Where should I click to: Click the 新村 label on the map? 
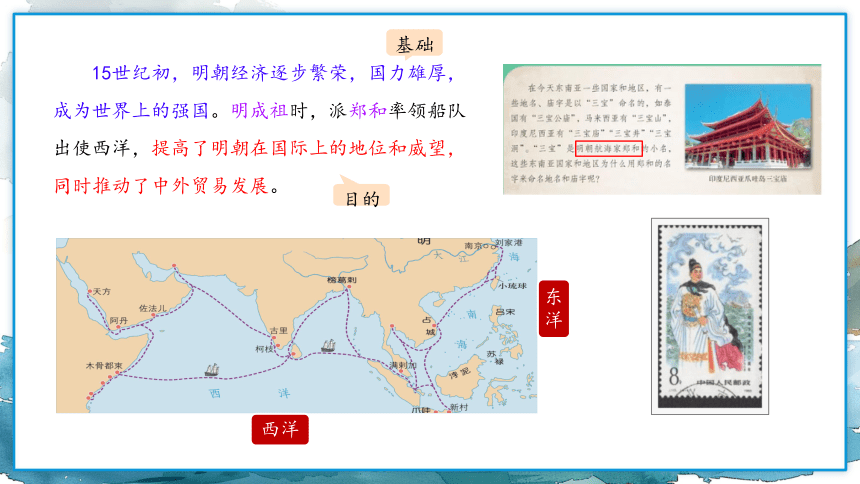pyautogui.click(x=459, y=407)
